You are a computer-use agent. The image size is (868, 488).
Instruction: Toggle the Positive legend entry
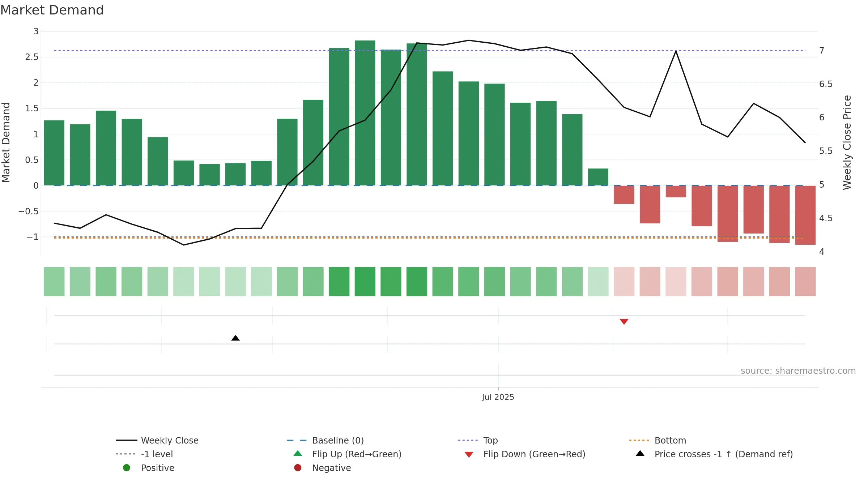148,468
